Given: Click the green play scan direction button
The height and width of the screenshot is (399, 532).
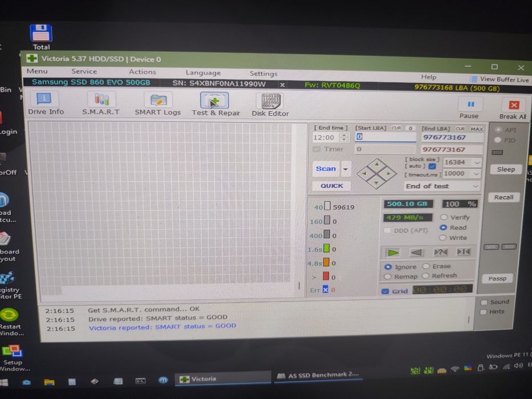Looking at the screenshot, I should 393,253.
